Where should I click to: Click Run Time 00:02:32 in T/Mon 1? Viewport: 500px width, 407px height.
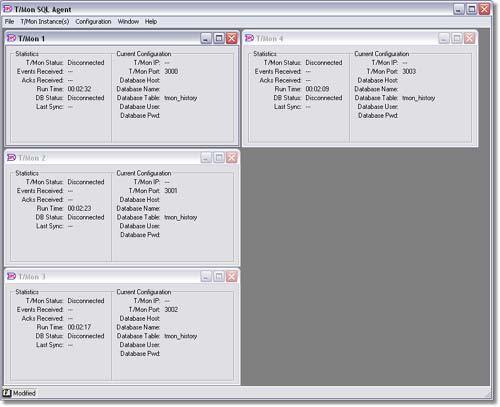click(79, 89)
